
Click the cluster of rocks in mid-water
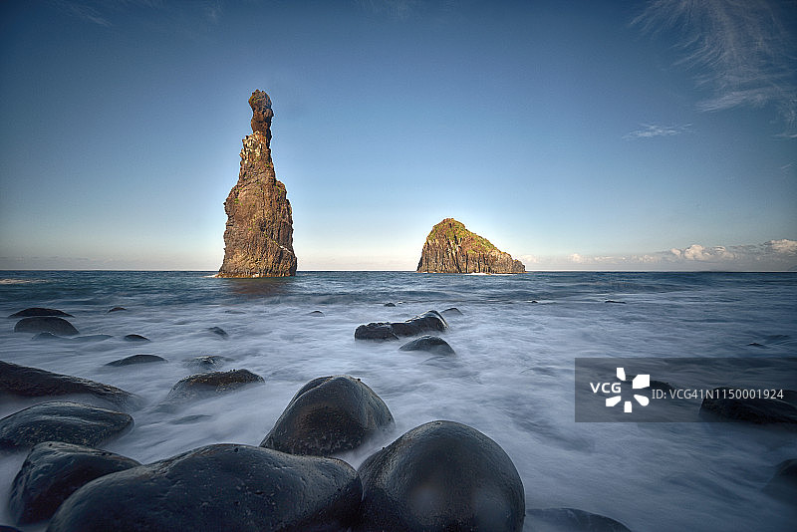[403, 327]
